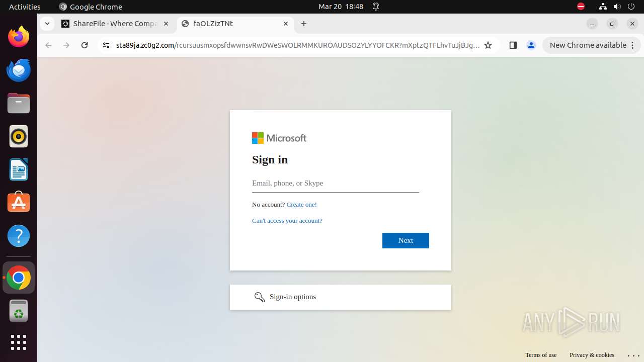Open the page footer ellipsis menu
The image size is (644, 362).
click(x=633, y=355)
